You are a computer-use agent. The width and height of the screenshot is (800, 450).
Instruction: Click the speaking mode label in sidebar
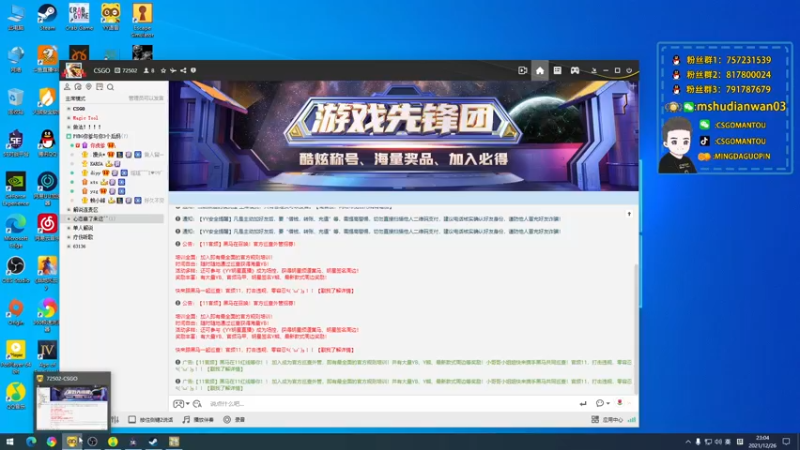(76, 98)
